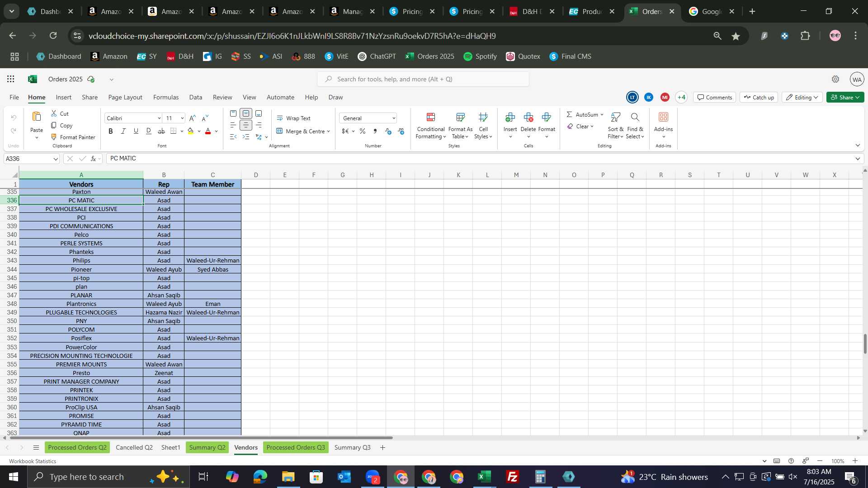Click Insert cells icon
The image size is (868, 488).
click(510, 117)
